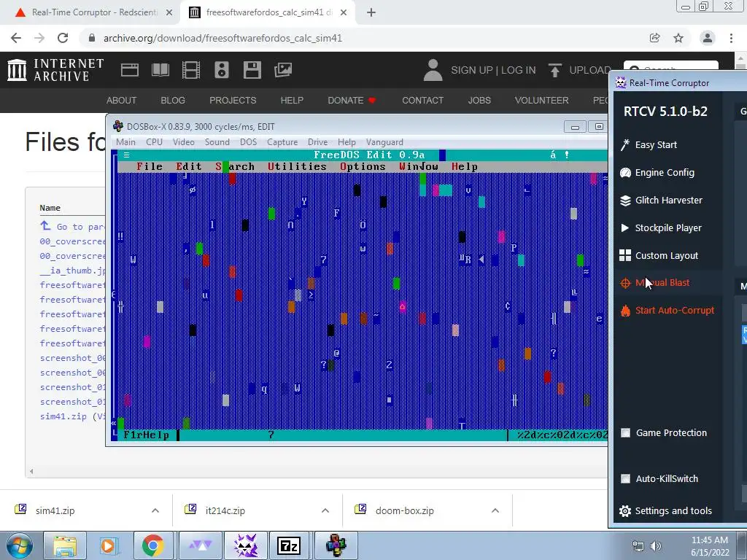
Task: Open DOSBox-X Sound menu
Action: 217,142
